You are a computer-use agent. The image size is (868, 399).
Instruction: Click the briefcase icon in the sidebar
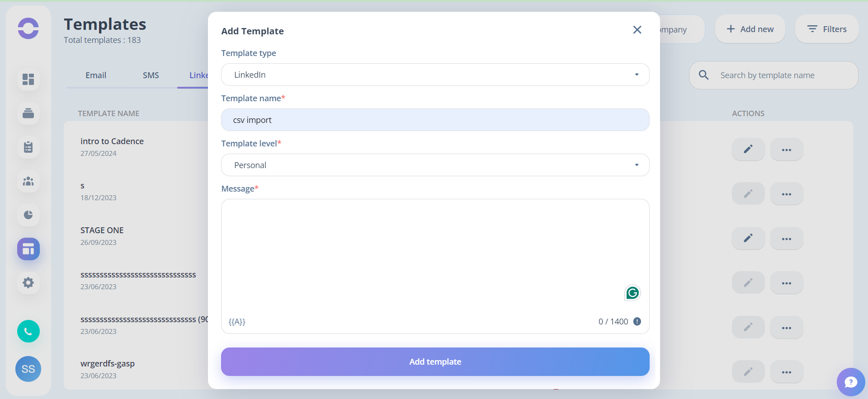pyautogui.click(x=28, y=113)
